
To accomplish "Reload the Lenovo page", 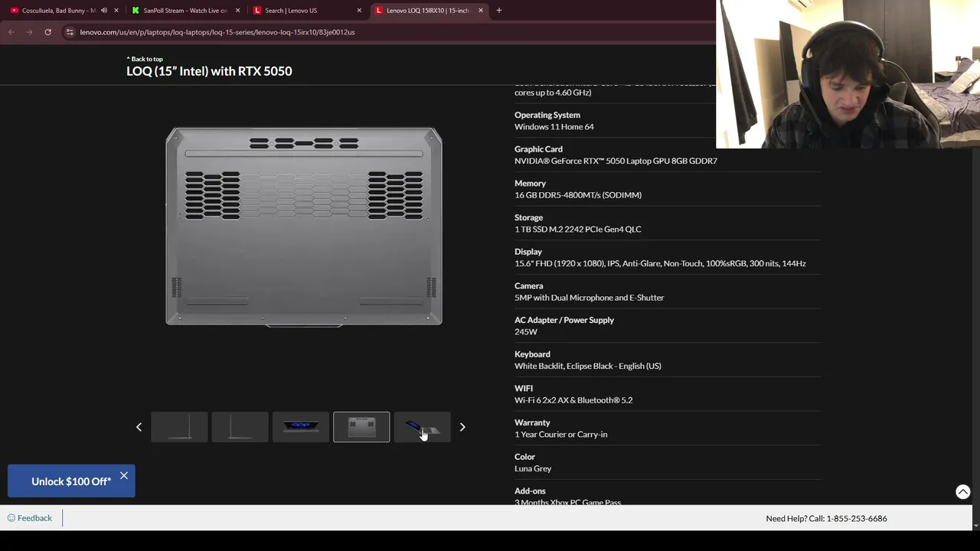I will [47, 32].
